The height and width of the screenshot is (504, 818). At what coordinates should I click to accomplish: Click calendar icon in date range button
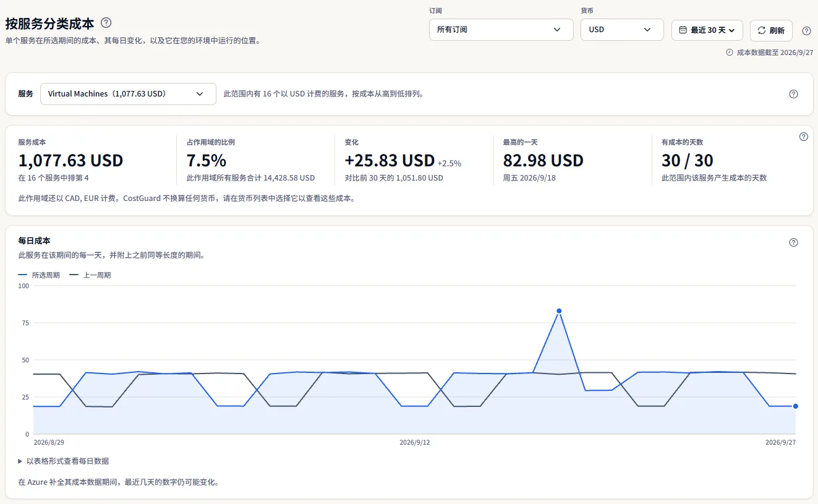683,30
